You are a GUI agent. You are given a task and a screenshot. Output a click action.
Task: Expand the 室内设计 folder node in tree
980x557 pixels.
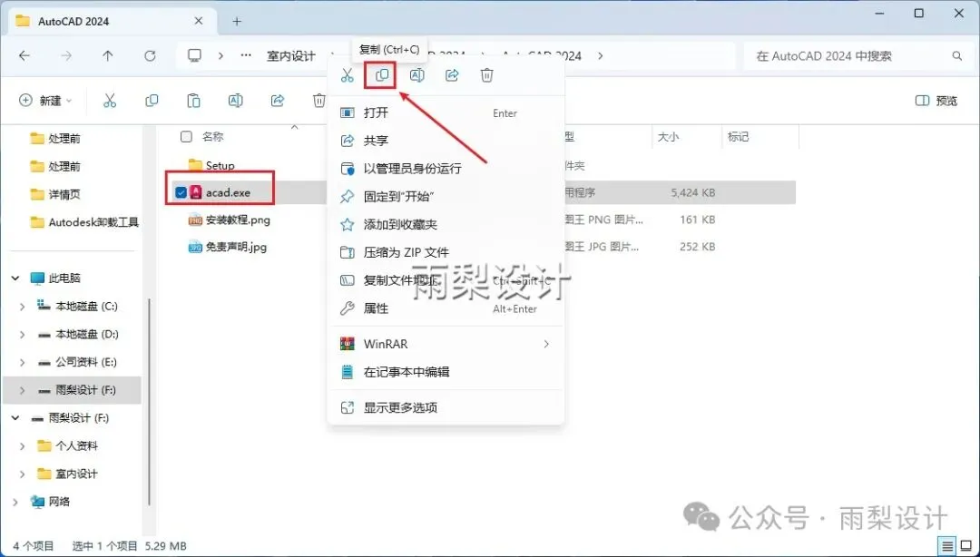23,474
